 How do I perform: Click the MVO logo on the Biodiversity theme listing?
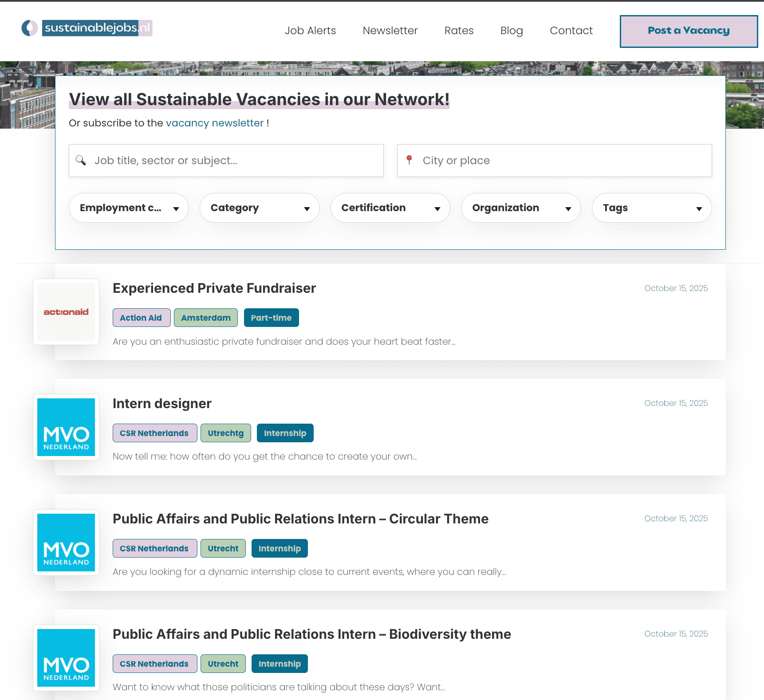pos(66,658)
